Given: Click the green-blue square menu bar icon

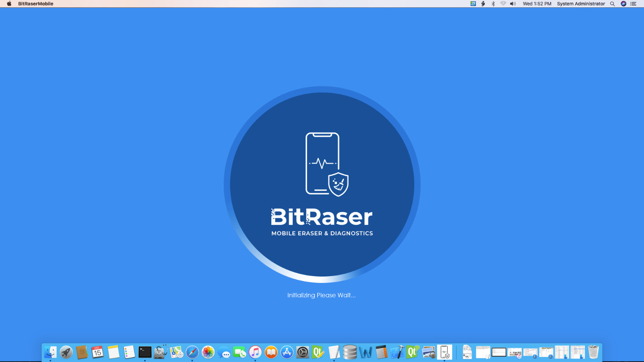Looking at the screenshot, I should [x=473, y=3].
